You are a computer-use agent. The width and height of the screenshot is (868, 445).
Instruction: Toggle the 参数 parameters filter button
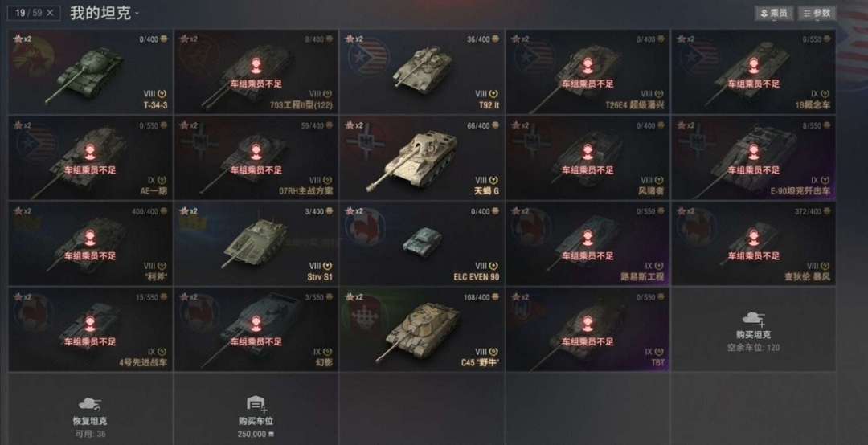[817, 14]
